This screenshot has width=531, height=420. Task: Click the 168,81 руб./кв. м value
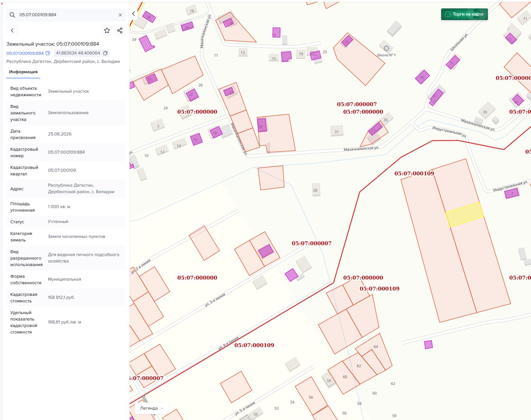click(x=64, y=322)
